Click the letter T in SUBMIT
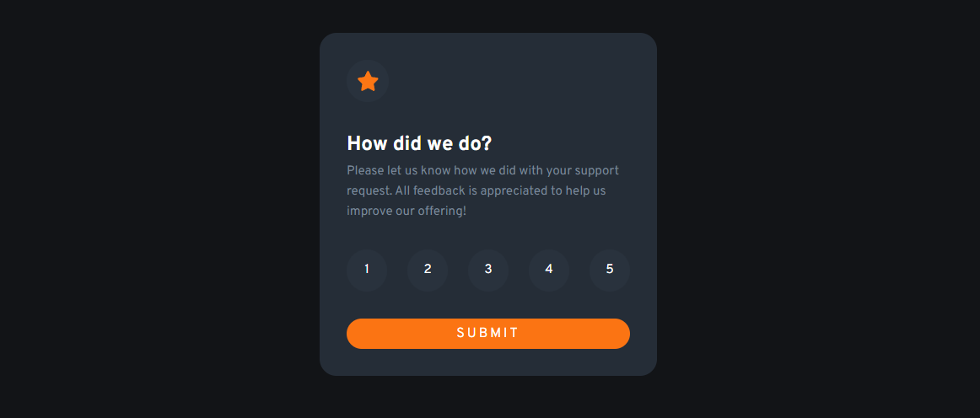This screenshot has height=418, width=980. click(514, 334)
